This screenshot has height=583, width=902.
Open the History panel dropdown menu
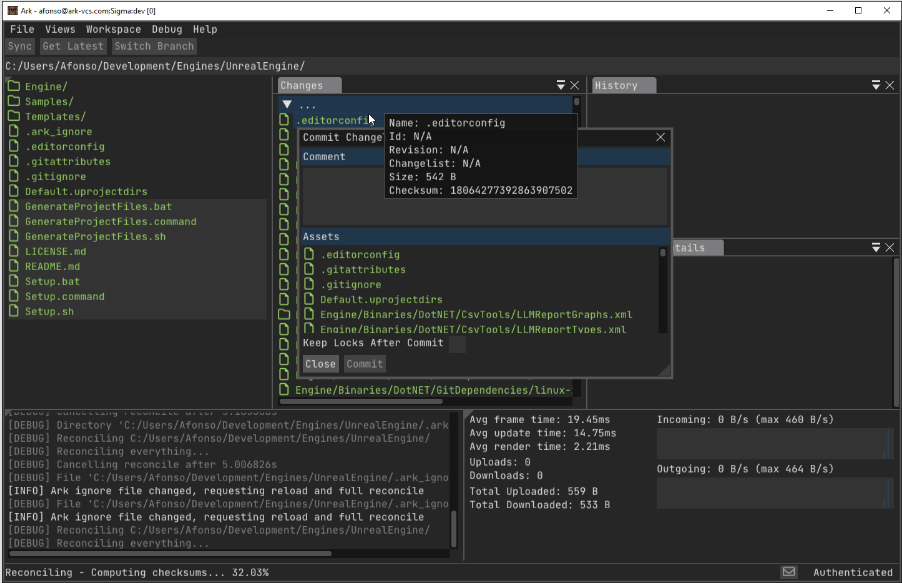click(876, 85)
